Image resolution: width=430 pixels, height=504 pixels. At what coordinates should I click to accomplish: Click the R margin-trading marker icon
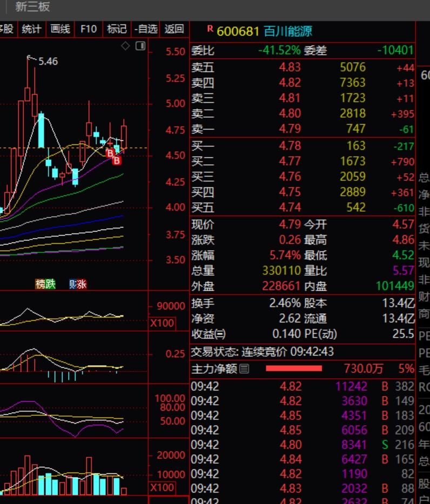(x=210, y=29)
